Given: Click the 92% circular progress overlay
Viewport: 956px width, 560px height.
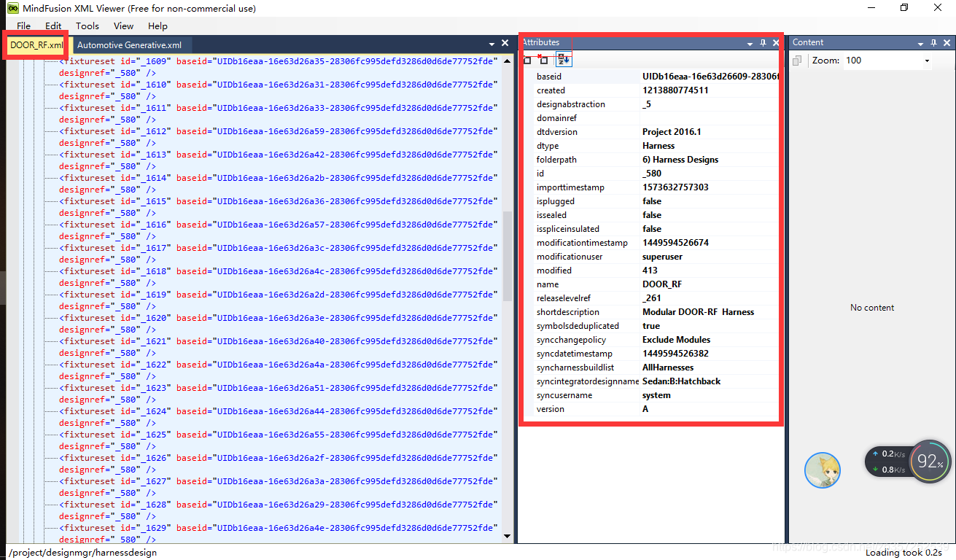Looking at the screenshot, I should [929, 462].
